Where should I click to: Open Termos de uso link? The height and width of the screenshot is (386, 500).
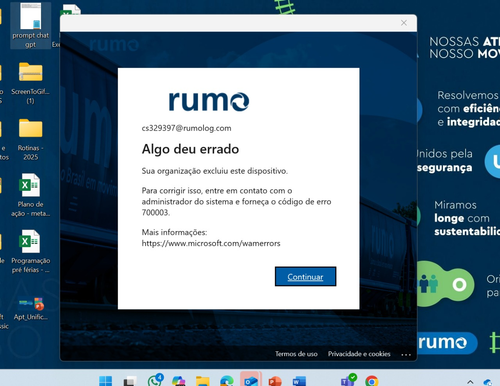[x=296, y=354]
